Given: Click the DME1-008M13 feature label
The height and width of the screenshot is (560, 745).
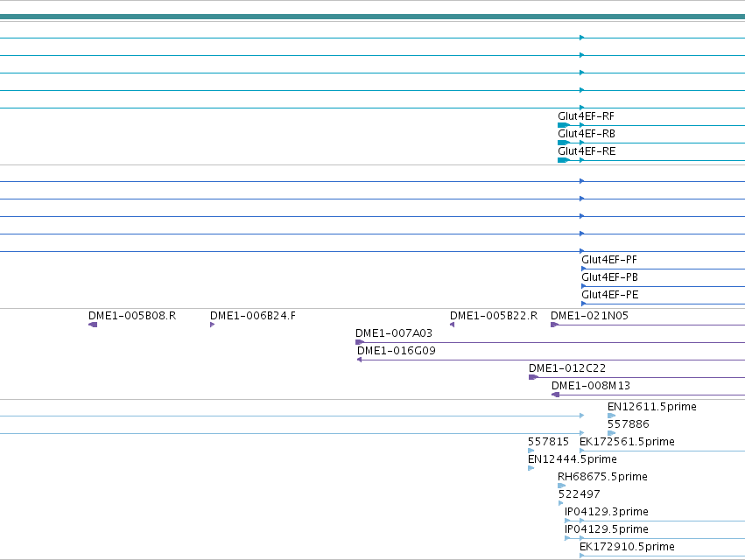Looking at the screenshot, I should coord(591,386).
